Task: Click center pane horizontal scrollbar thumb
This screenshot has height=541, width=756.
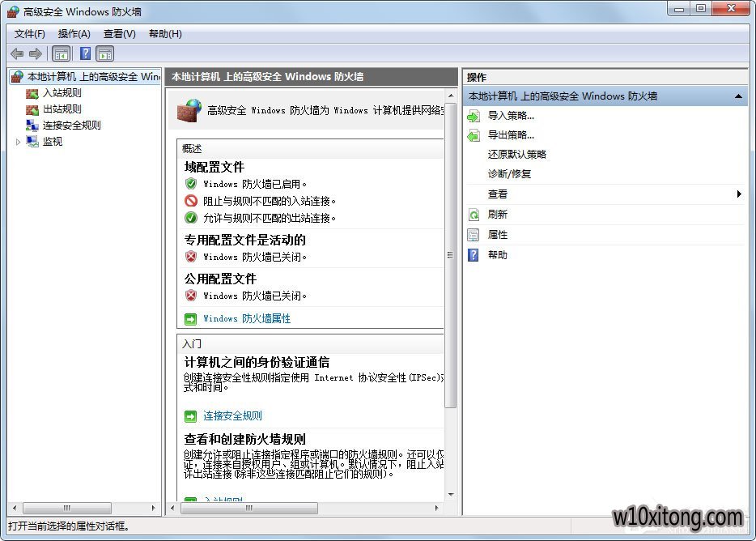Action: (249, 508)
